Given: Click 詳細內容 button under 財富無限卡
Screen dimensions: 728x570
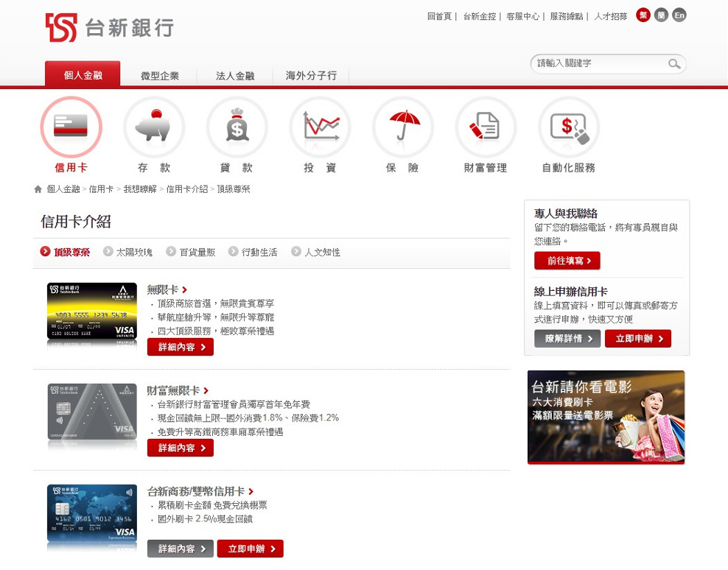Looking at the screenshot, I should 181,448.
